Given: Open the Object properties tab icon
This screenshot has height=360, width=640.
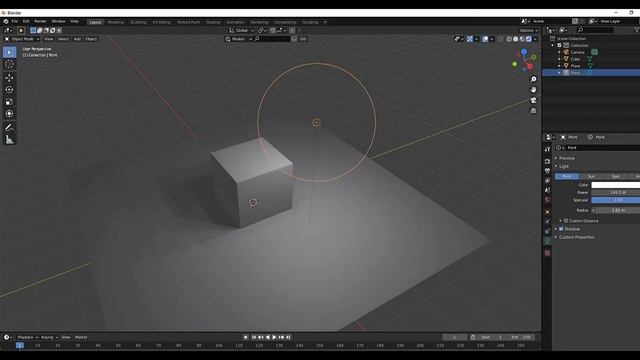Looking at the screenshot, I should pyautogui.click(x=547, y=212).
